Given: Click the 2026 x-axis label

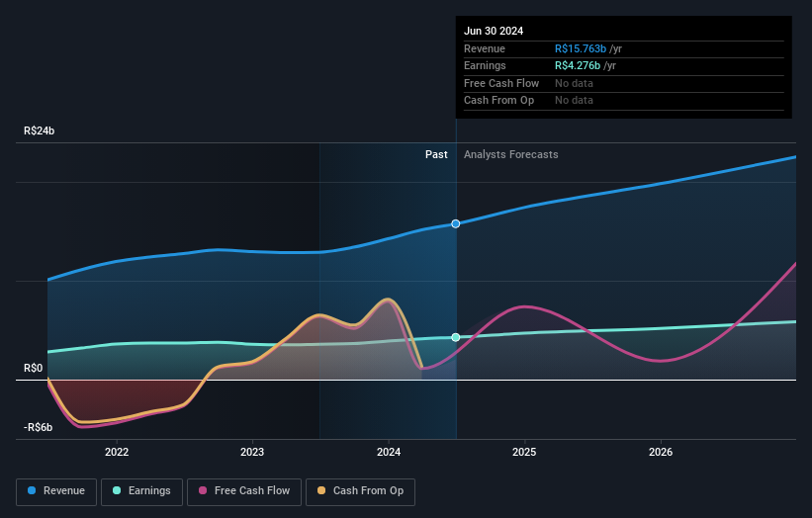Looking at the screenshot, I should (661, 452).
